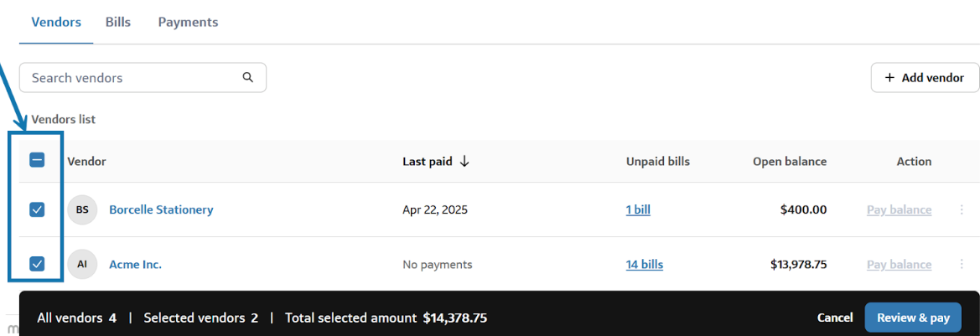The width and height of the screenshot is (980, 336).
Task: Open more options for Borcelle Stationery
Action: (x=962, y=209)
